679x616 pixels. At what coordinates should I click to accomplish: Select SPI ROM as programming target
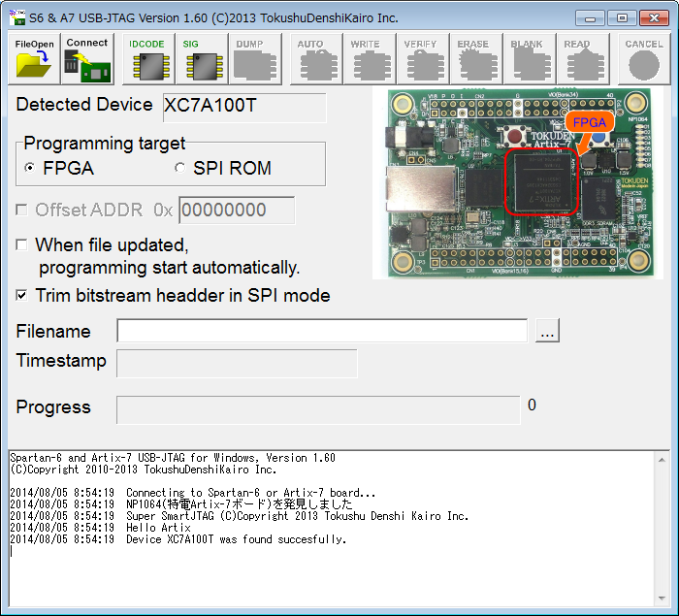(x=179, y=169)
